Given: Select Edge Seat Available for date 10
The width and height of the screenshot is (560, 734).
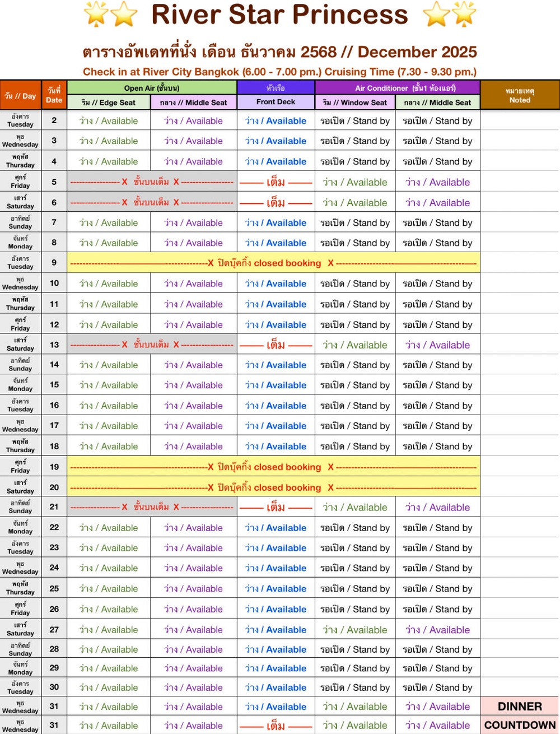Looking at the screenshot, I should (x=109, y=284).
